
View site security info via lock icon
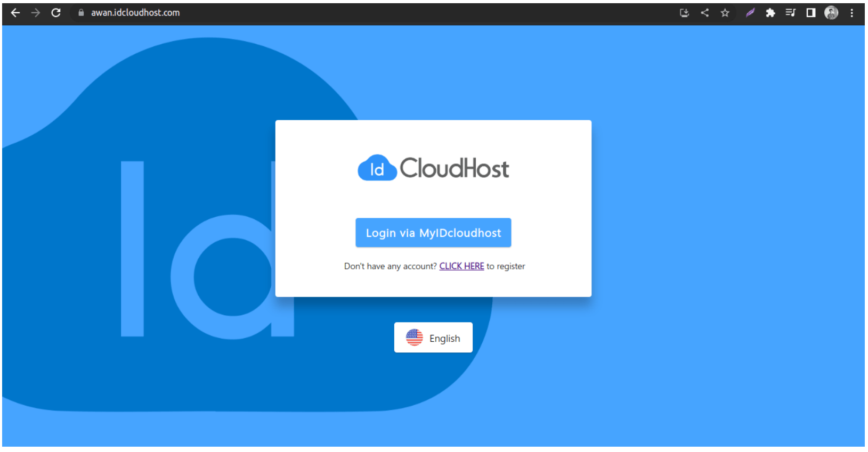point(81,13)
